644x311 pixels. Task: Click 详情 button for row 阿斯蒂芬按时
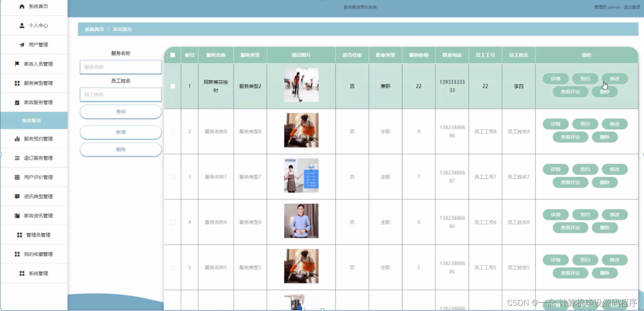[556, 79]
